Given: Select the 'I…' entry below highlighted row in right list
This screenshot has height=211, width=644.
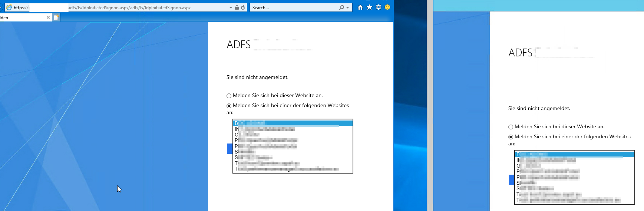Looking at the screenshot, I should 575,160.
